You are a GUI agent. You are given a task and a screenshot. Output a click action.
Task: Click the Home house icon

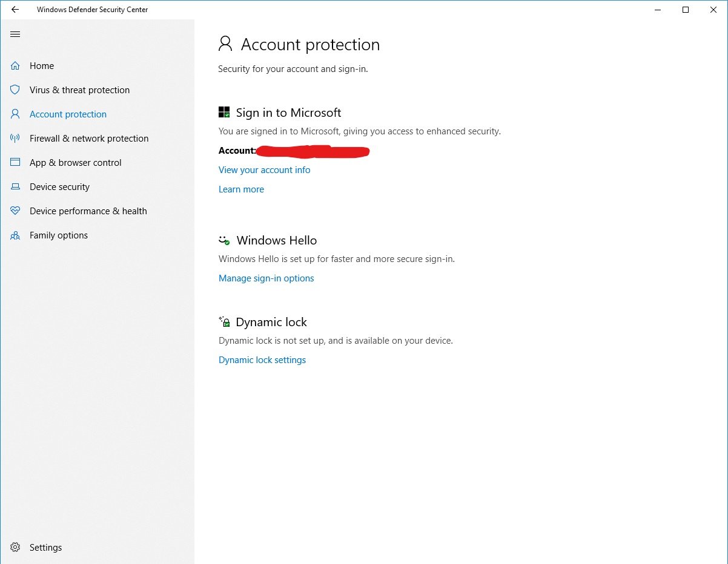(x=15, y=66)
